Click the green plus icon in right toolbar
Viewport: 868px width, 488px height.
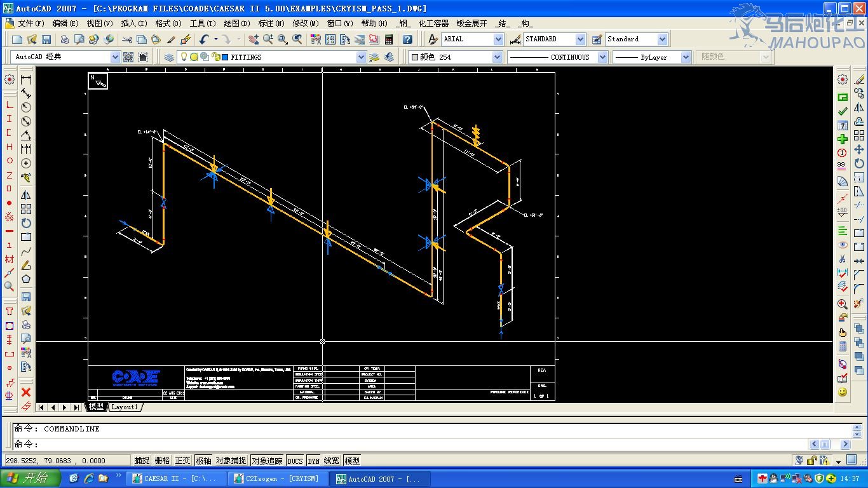point(843,139)
